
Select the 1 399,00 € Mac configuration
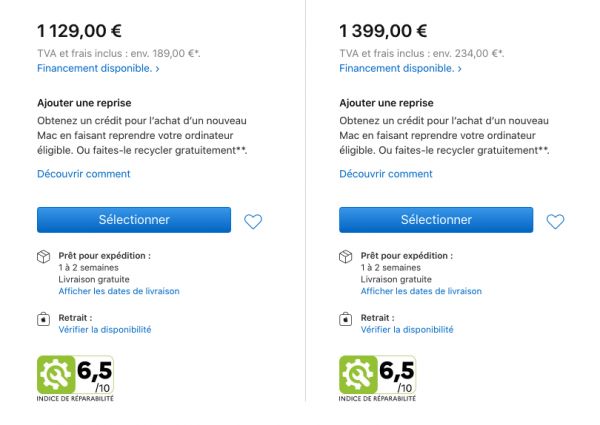coord(436,220)
